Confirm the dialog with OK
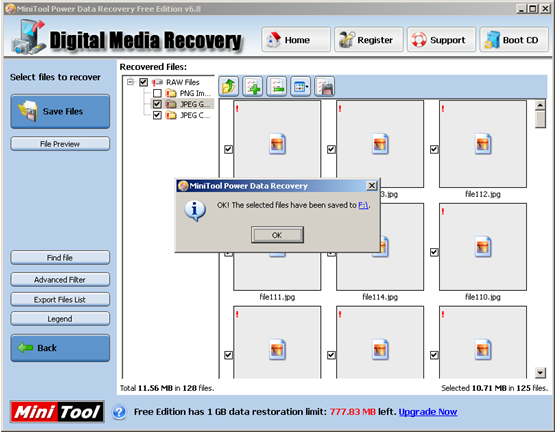The image size is (555, 432). [277, 235]
